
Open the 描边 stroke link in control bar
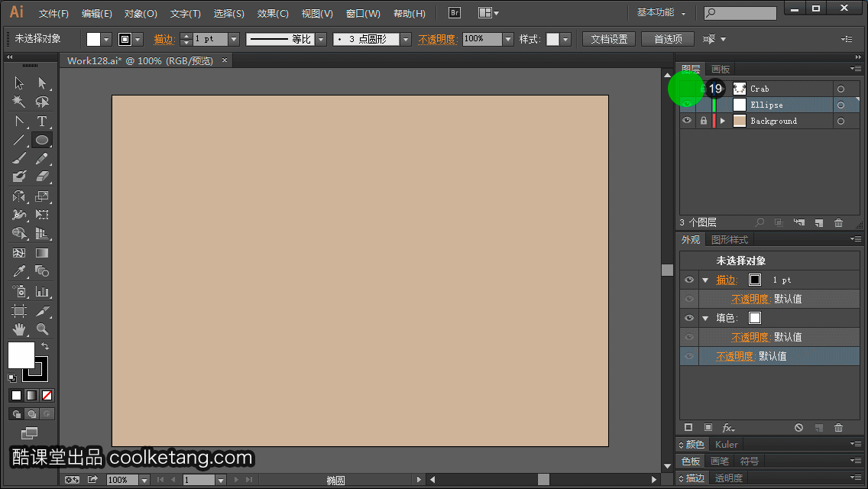click(x=164, y=39)
